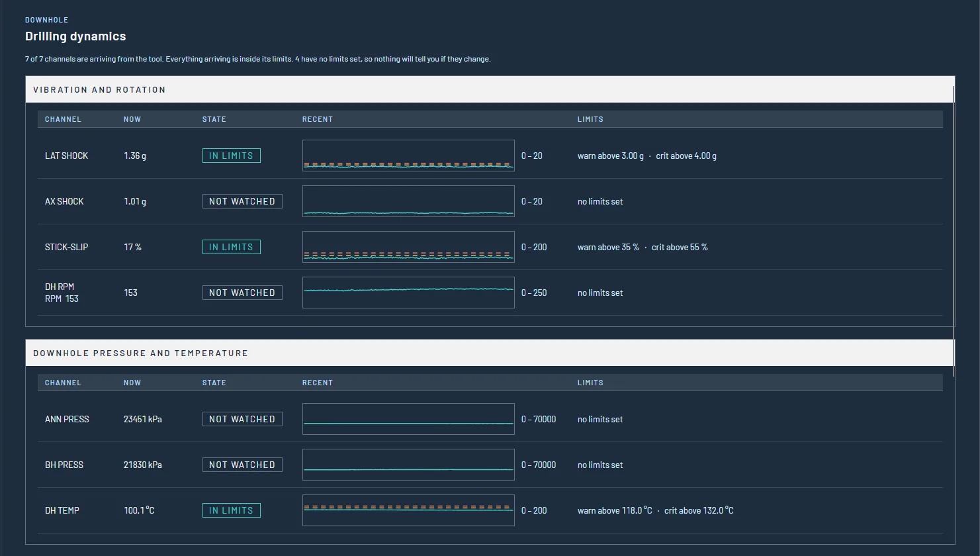Screen dimensions: 980x556
Task: Click the IN LIMITS badge for LAT SHOCK
Action: pos(231,156)
